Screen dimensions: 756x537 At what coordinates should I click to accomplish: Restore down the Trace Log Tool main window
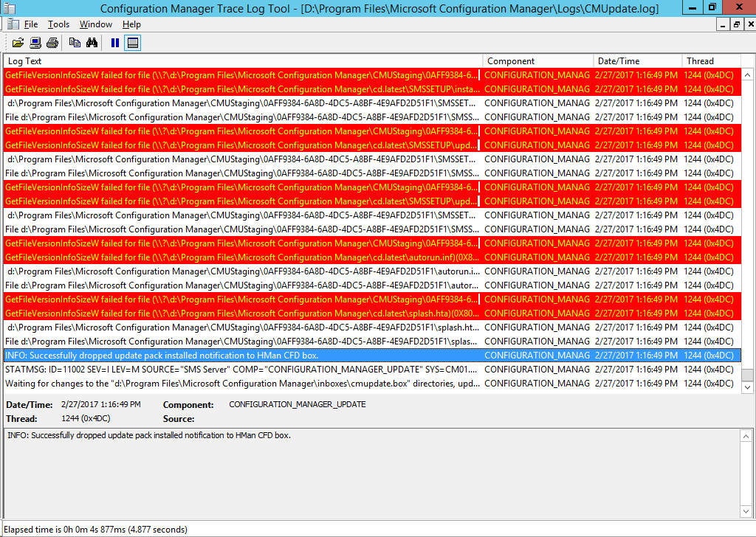tap(712, 7)
